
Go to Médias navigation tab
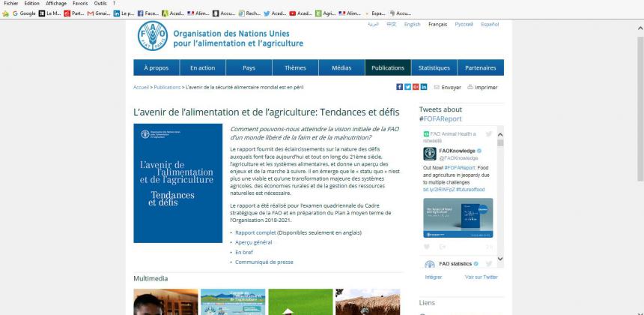point(341,67)
